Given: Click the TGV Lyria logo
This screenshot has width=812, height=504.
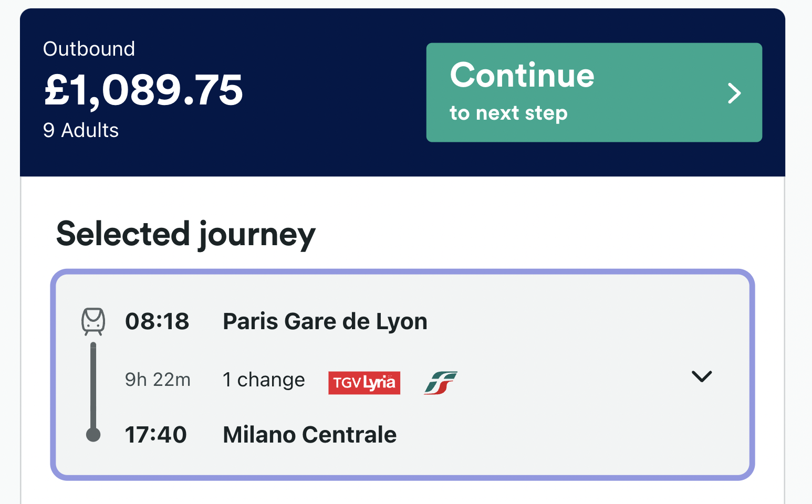Looking at the screenshot, I should point(364,383).
